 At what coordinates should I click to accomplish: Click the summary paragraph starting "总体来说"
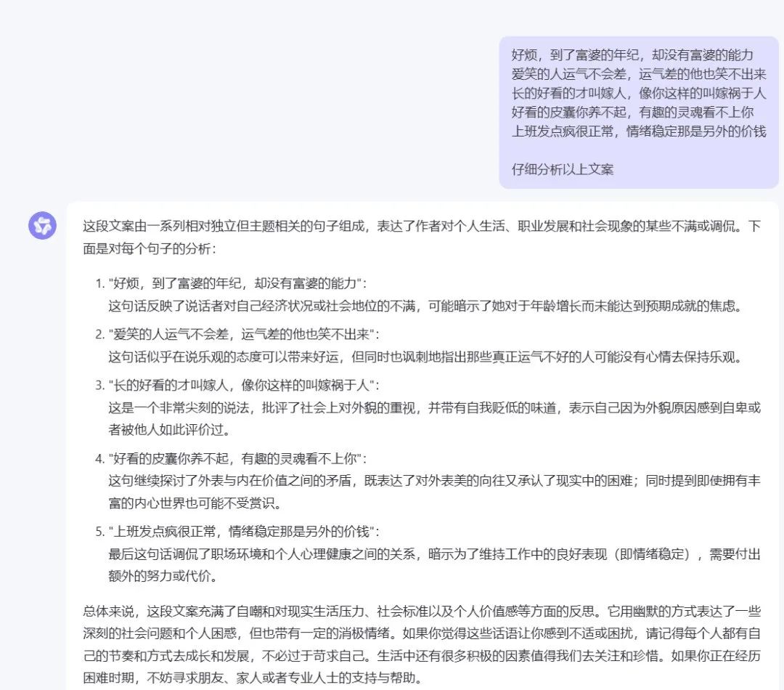tap(422, 644)
